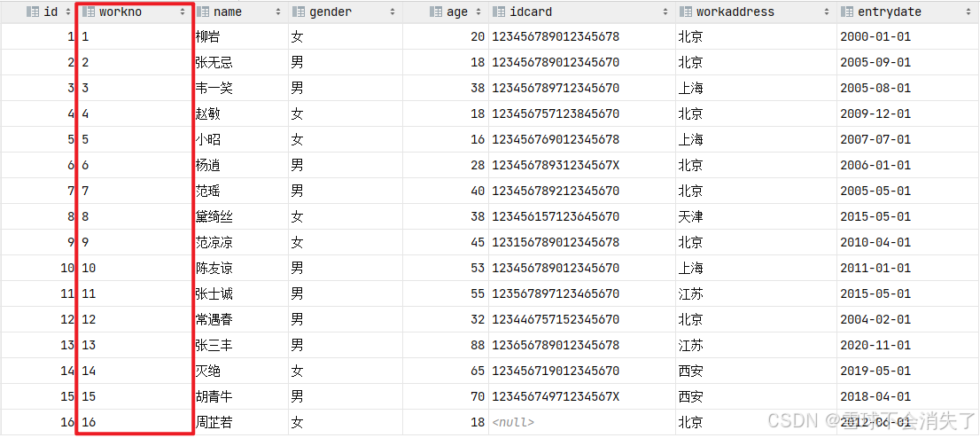
Task: Select entrydate 2005-09-01
Action: (x=875, y=63)
